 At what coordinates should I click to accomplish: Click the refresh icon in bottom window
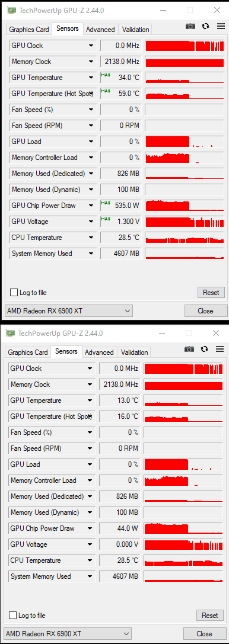pyautogui.click(x=204, y=349)
